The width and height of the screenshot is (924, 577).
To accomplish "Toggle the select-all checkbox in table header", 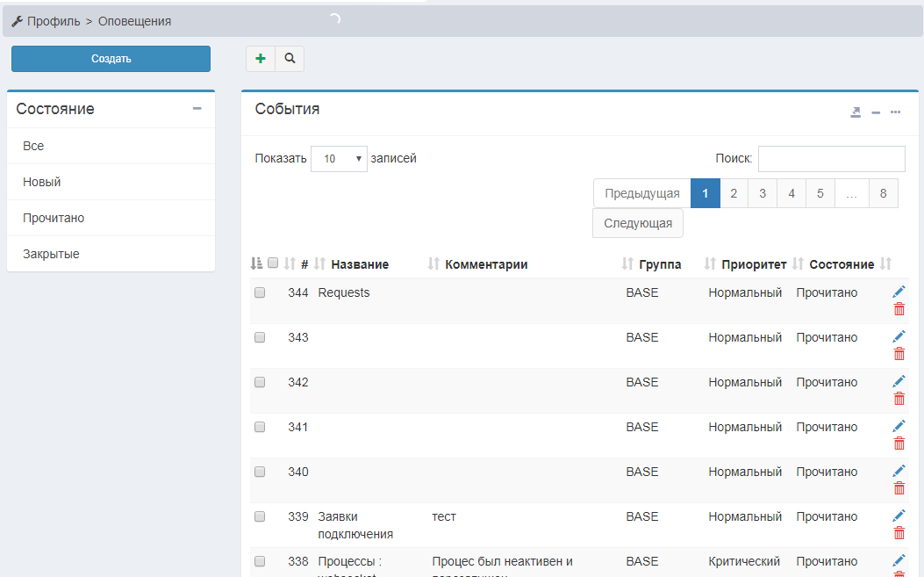I will coord(273,263).
